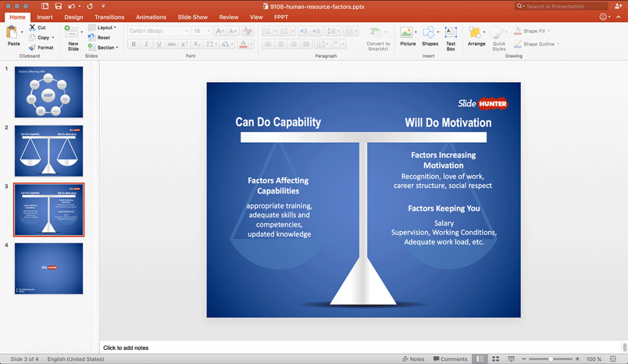Click zoom in plus button
The width and height of the screenshot is (628, 364).
[577, 359]
